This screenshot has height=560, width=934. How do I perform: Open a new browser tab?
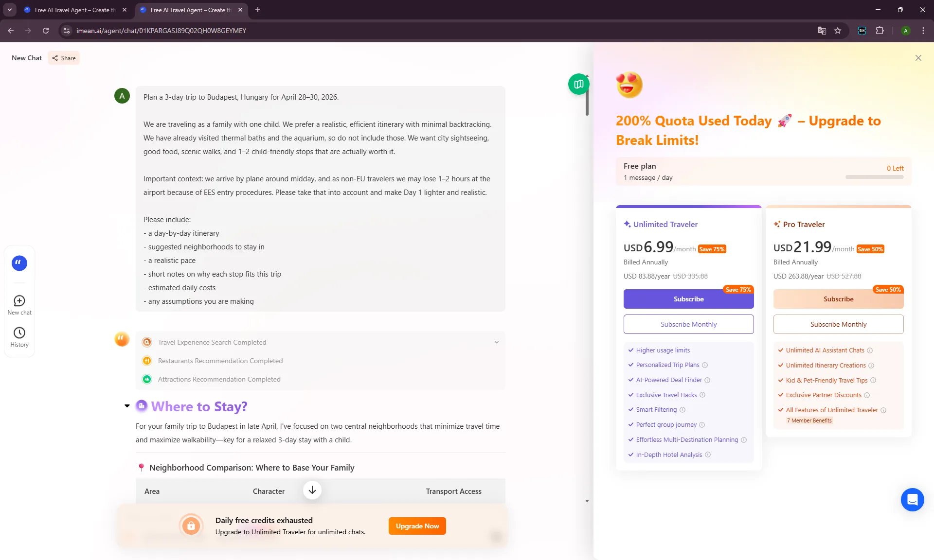point(258,10)
